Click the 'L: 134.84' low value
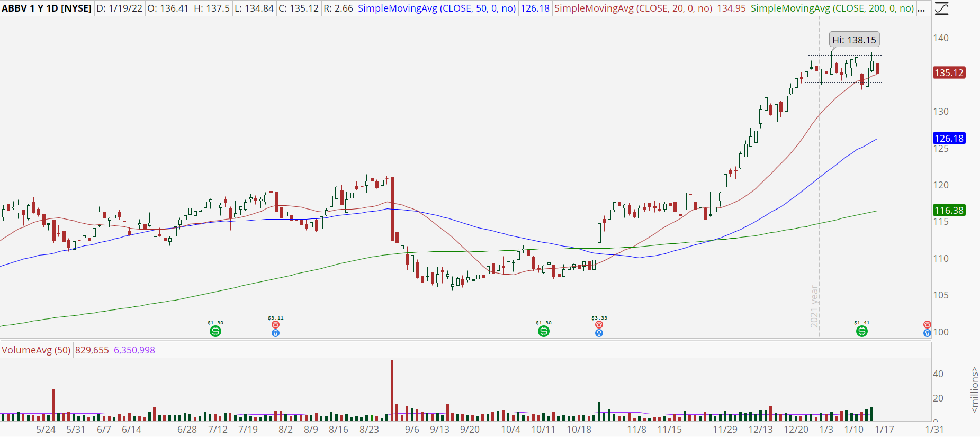The height and width of the screenshot is (437, 980). pyautogui.click(x=254, y=8)
